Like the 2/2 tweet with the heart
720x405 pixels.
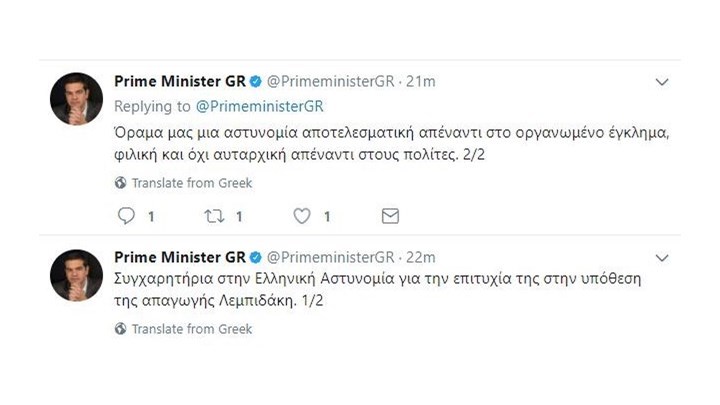(x=302, y=216)
